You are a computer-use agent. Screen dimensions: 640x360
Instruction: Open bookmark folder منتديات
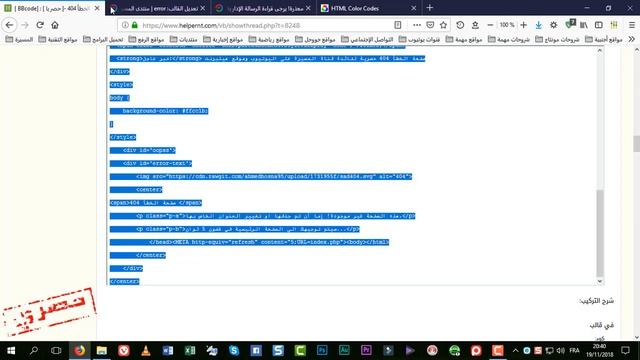pyautogui.click(x=183, y=39)
